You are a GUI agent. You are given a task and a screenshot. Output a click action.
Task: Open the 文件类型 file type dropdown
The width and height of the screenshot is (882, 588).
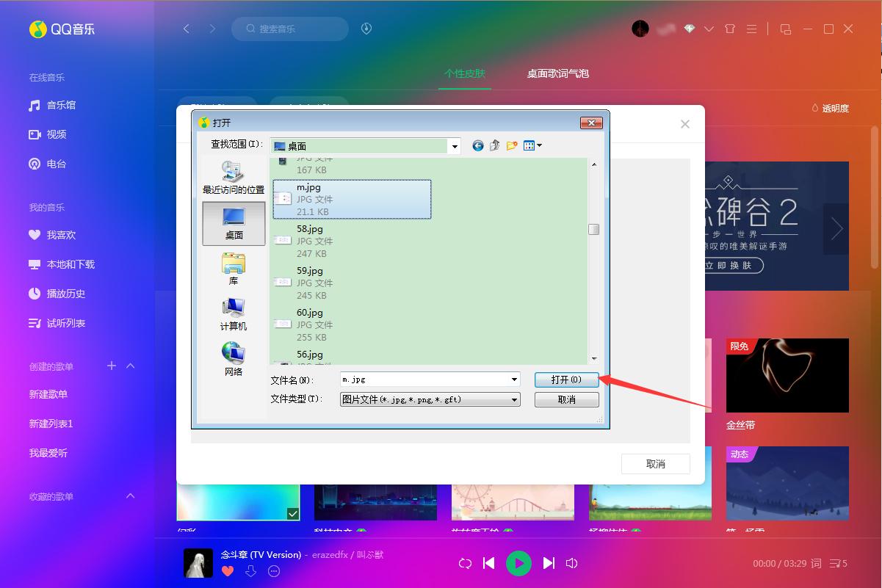515,399
